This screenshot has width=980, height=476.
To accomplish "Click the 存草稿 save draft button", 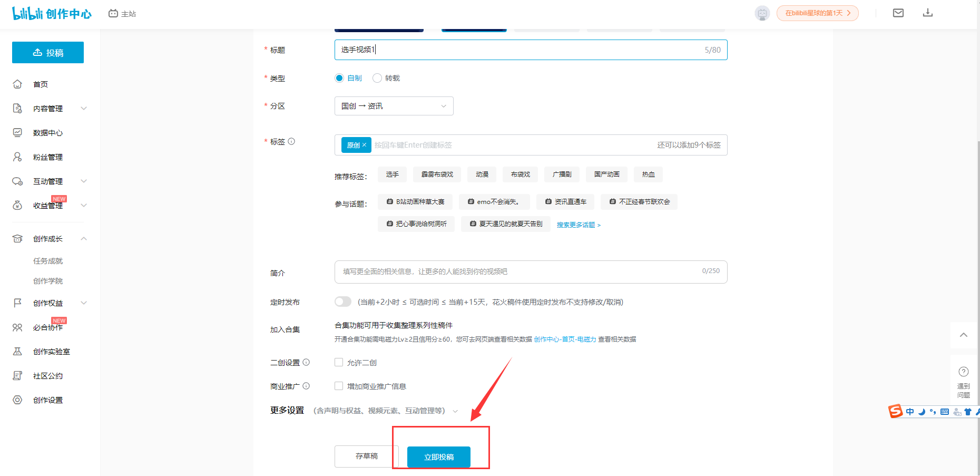I will coord(367,456).
